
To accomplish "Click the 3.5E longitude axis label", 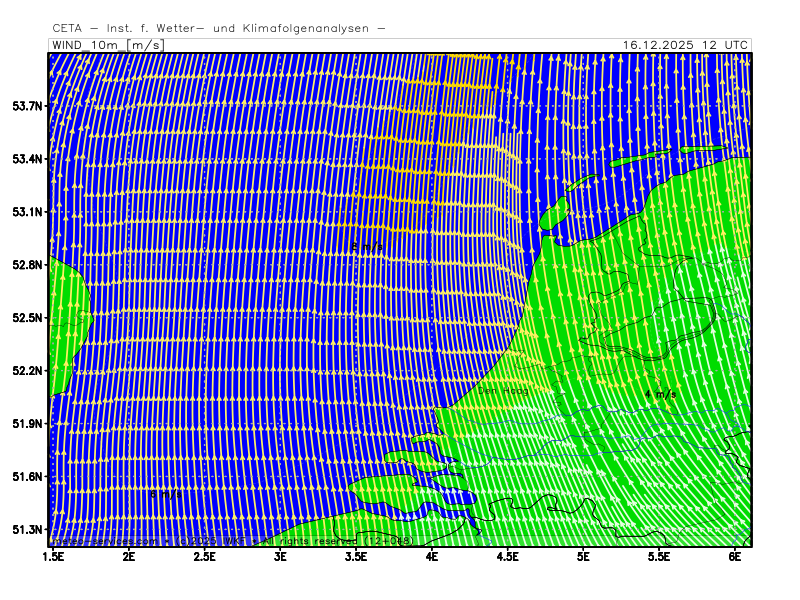I will tap(357, 556).
